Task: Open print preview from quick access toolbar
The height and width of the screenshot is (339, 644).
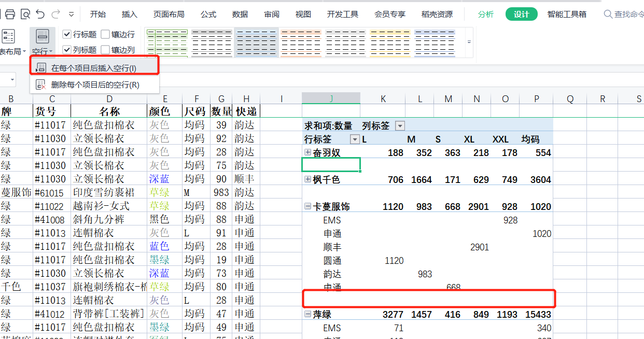Action: [x=25, y=14]
